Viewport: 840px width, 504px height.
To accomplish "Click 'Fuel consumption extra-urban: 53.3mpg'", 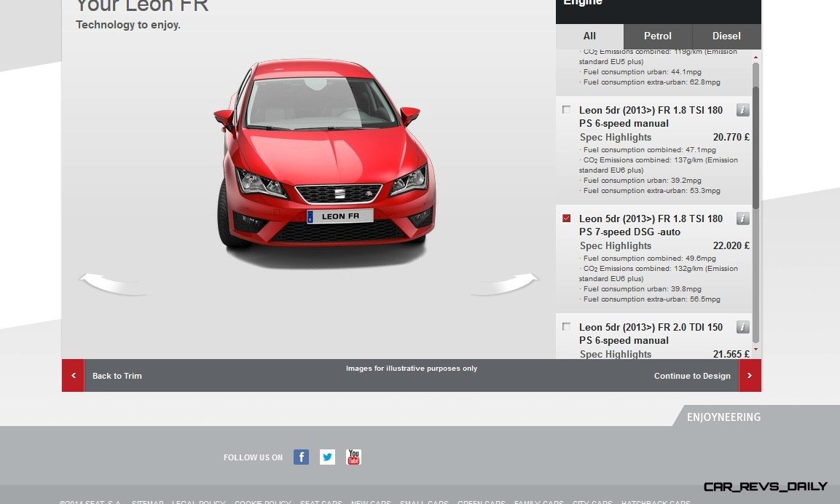I will point(651,191).
